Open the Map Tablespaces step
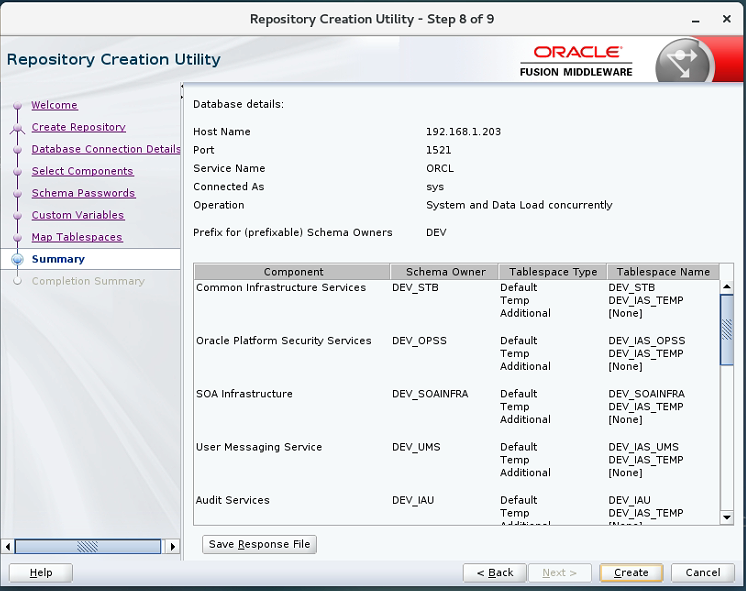746x591 pixels. click(77, 236)
